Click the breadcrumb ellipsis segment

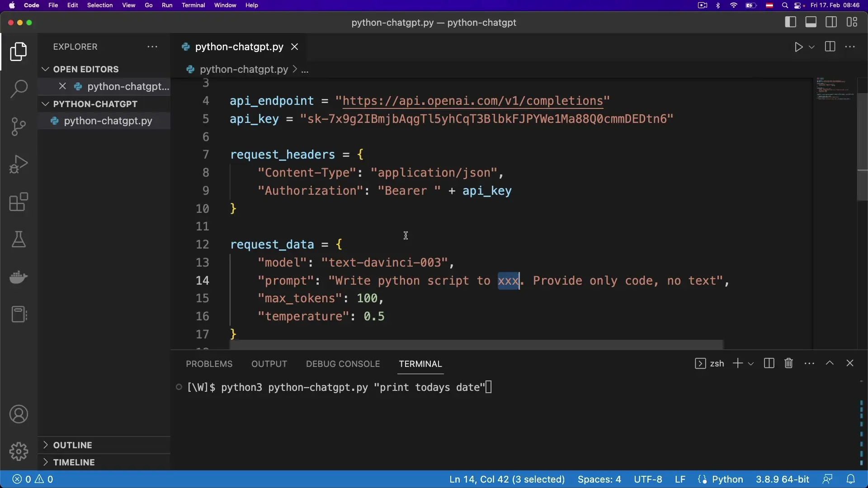tap(305, 70)
